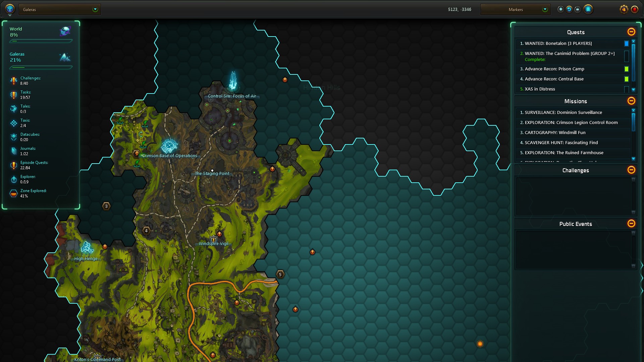Select the Tales icon
The image size is (644, 362).
click(x=13, y=109)
